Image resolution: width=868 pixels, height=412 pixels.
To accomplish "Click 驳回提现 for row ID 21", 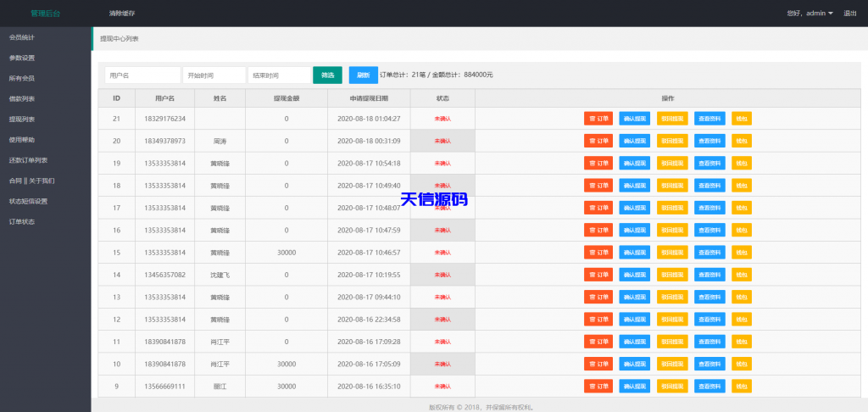I will pos(672,119).
